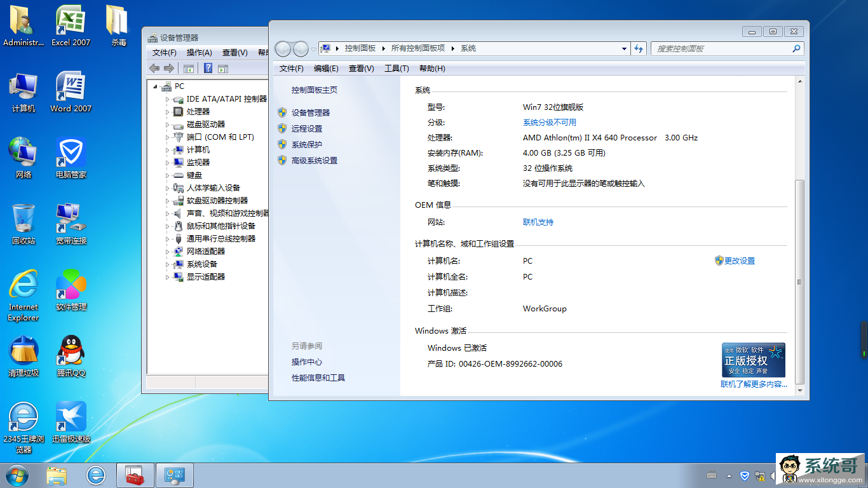Select 回收站 recycle bin icon
Viewport: 868px width, 488px height.
tap(24, 224)
